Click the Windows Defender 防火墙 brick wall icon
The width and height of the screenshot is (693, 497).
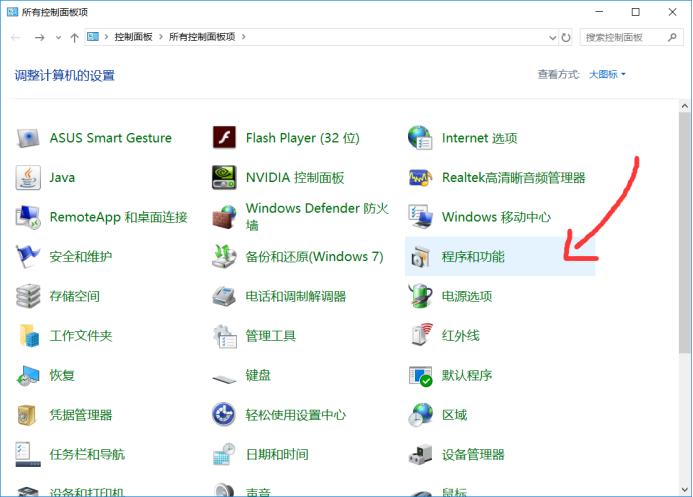pos(224,217)
